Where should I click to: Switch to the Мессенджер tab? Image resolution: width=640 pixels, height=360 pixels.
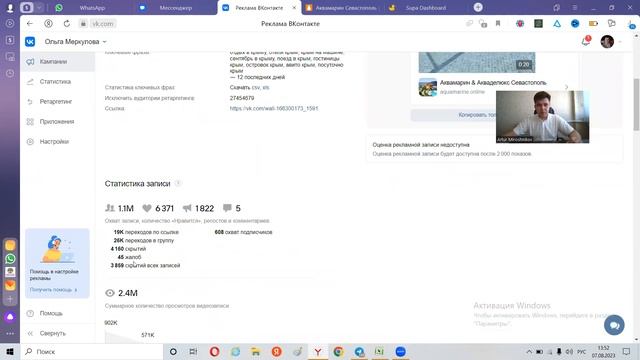tap(176, 8)
